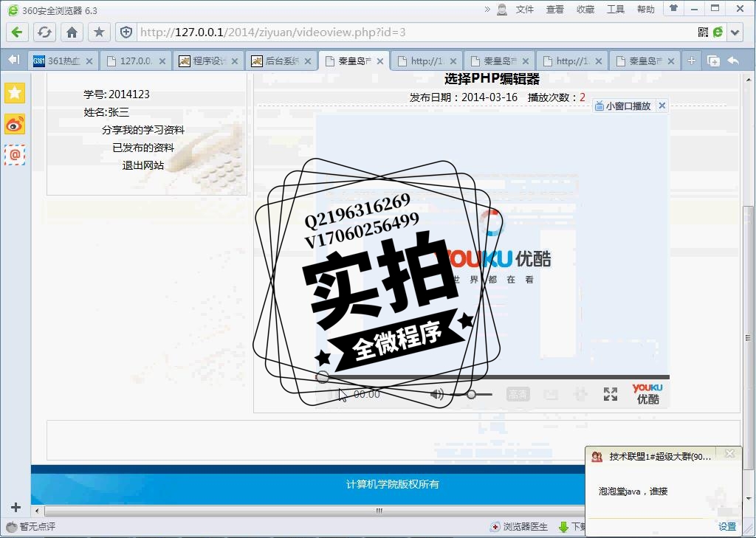756x538 pixels.
Task: Click the URL address field
Action: coord(415,32)
